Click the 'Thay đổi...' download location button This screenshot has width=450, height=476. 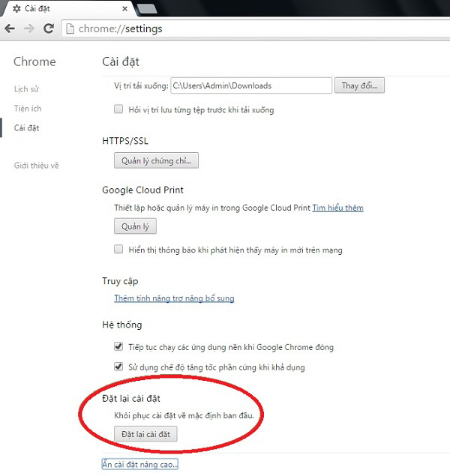(x=359, y=85)
